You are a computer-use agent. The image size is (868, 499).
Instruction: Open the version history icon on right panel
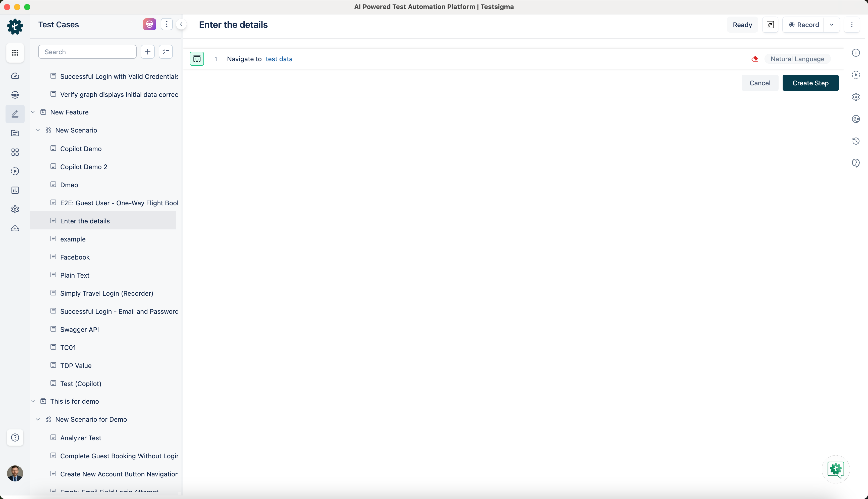pos(856,141)
